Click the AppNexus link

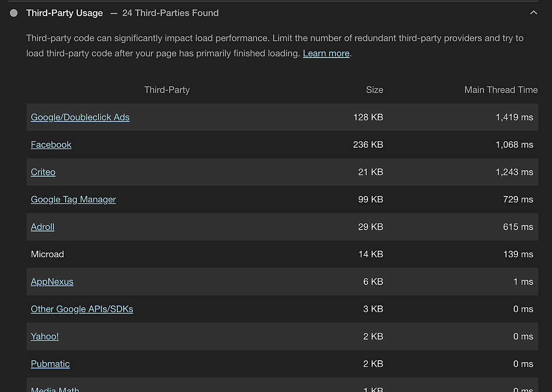point(52,282)
